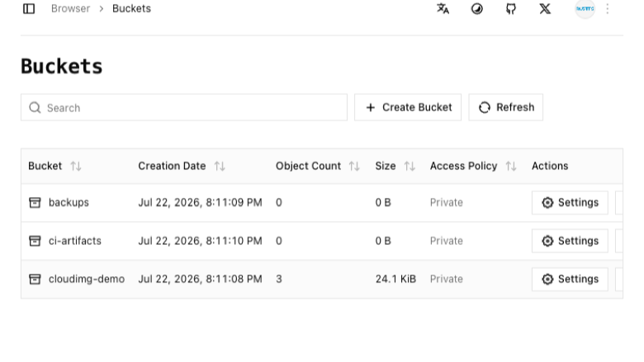Open the vertical three-dot menu
The width and height of the screenshot is (644, 362).
click(x=608, y=8)
